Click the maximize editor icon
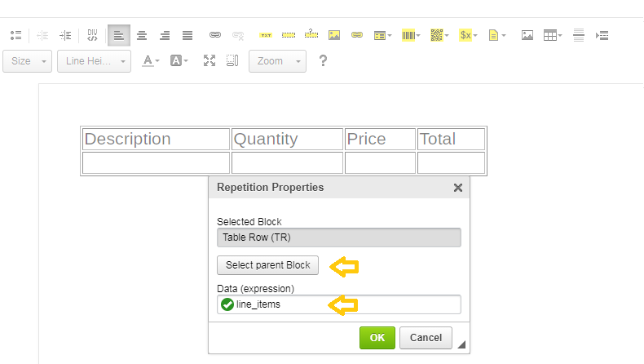Image resolution: width=644 pixels, height=364 pixels. coord(210,60)
